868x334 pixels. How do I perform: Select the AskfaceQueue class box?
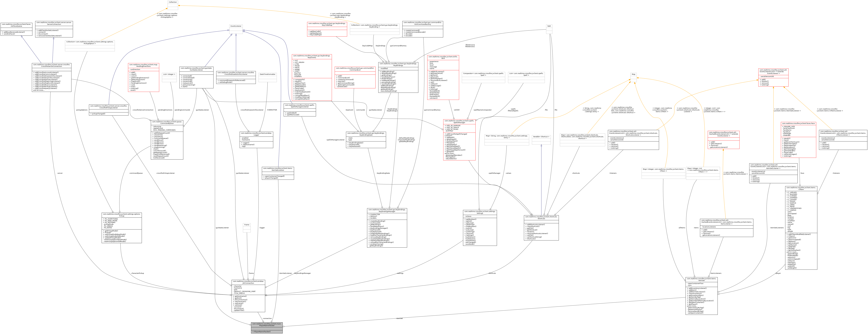(17, 29)
